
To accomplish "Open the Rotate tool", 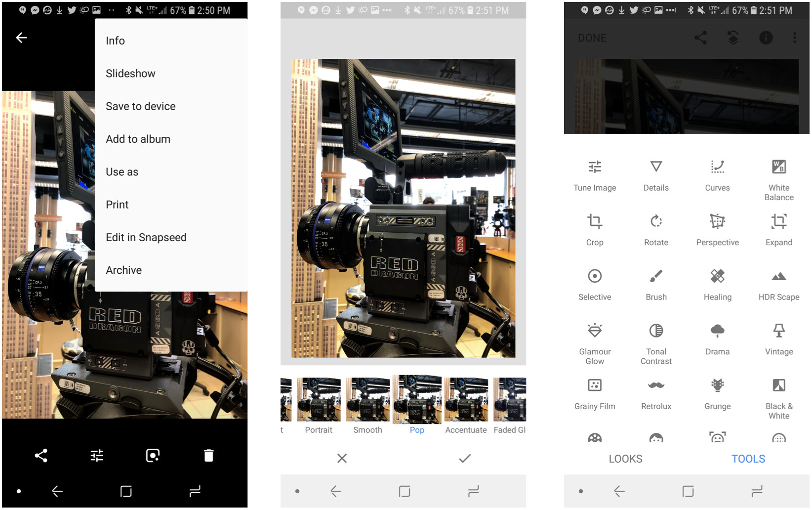I will (656, 230).
